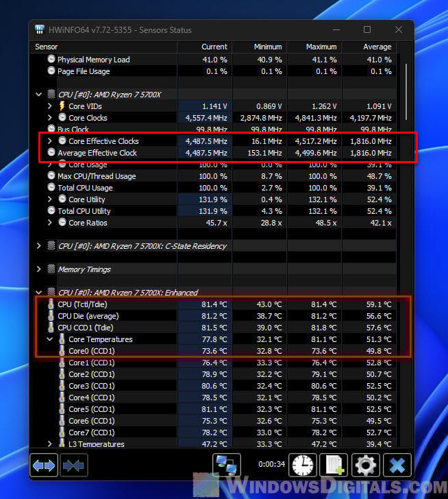
Task: Click the AMD Ryzen 7 5700X chip icon
Action: 51,94
